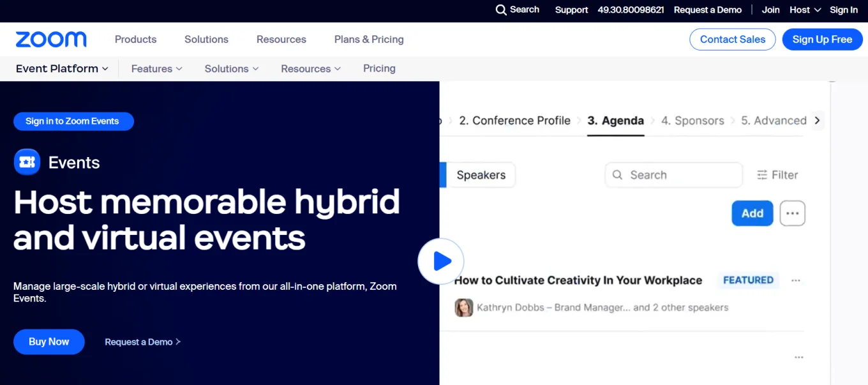The height and width of the screenshot is (385, 868).
Task: Expand the Resources submenu in secondary nav
Action: click(311, 68)
